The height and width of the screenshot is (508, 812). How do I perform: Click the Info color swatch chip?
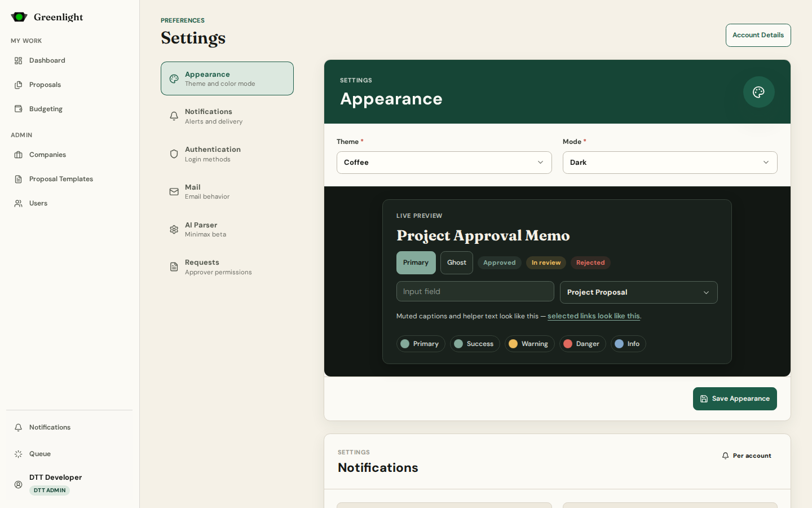[628, 344]
